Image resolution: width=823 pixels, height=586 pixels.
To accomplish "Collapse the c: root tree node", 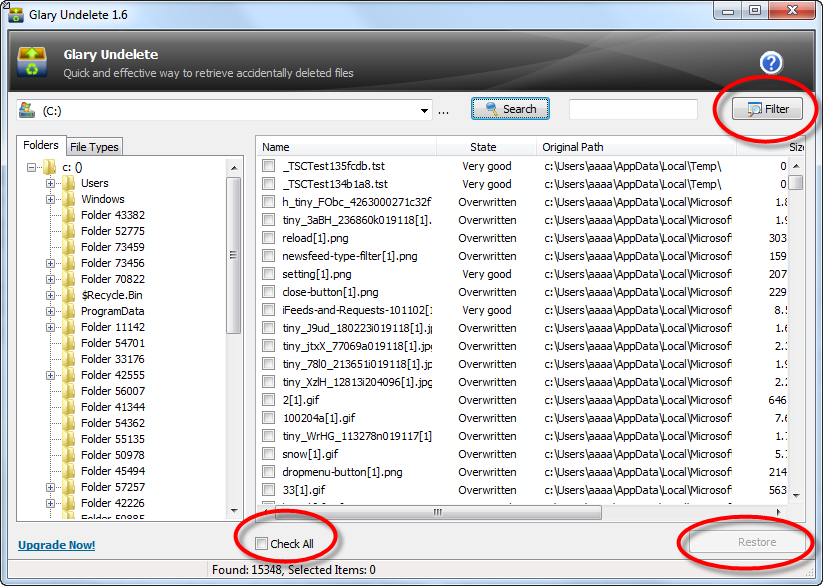I will [31, 168].
